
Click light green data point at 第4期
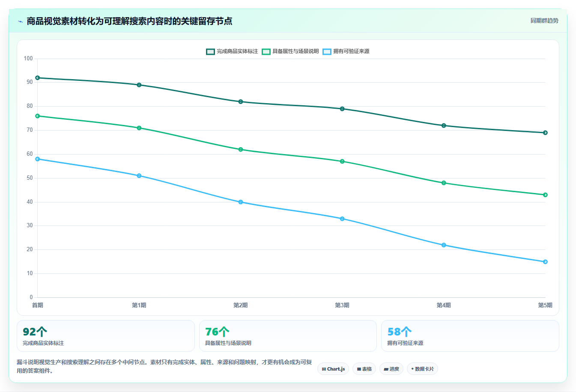444,183
